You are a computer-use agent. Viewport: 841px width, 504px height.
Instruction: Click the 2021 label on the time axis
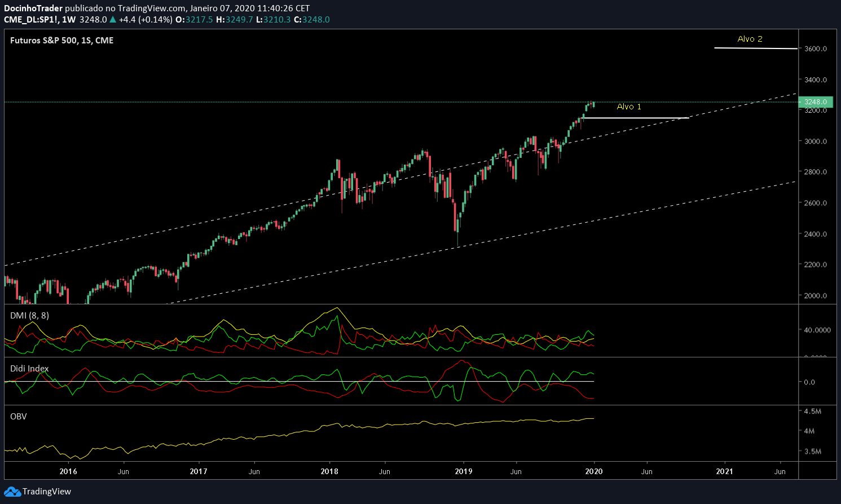[x=725, y=471]
